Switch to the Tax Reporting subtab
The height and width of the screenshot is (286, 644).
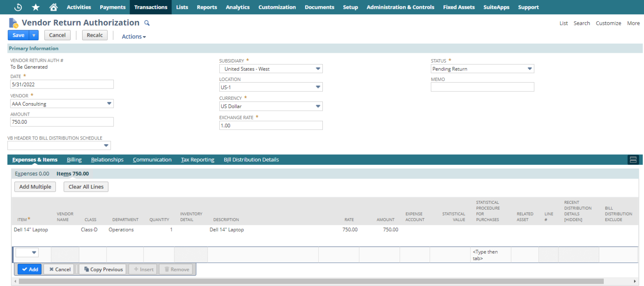pyautogui.click(x=197, y=159)
